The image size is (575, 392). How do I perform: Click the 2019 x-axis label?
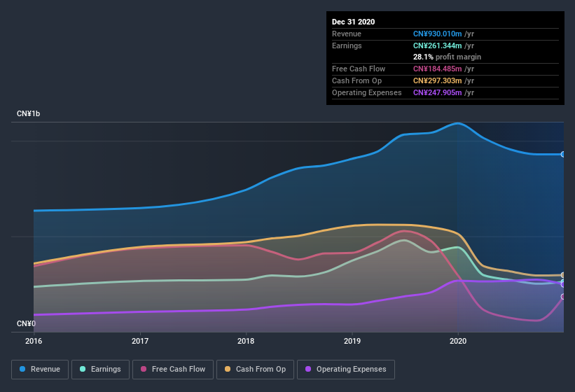pos(352,341)
